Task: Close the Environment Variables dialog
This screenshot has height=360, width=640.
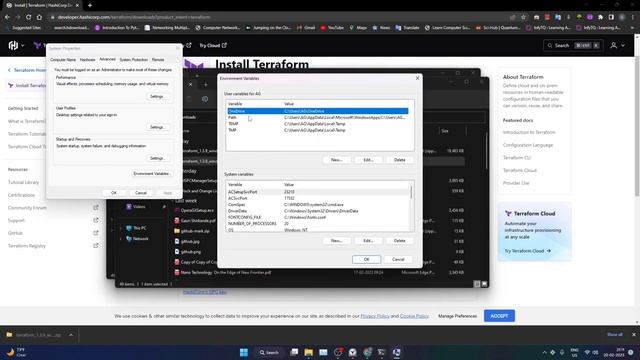Action: [x=417, y=78]
